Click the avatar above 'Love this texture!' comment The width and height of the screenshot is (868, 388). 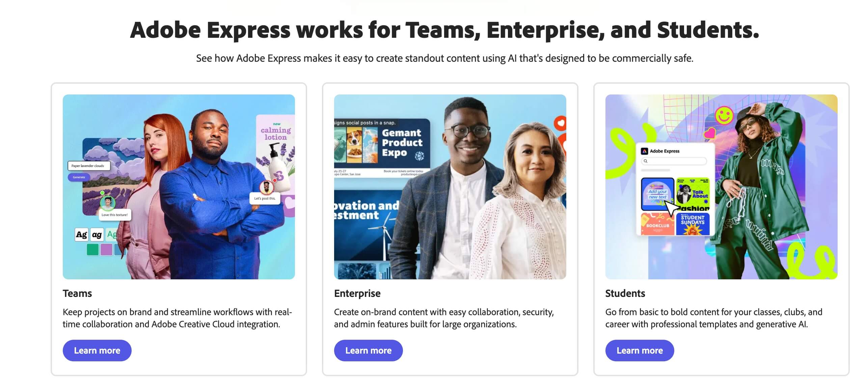(108, 203)
